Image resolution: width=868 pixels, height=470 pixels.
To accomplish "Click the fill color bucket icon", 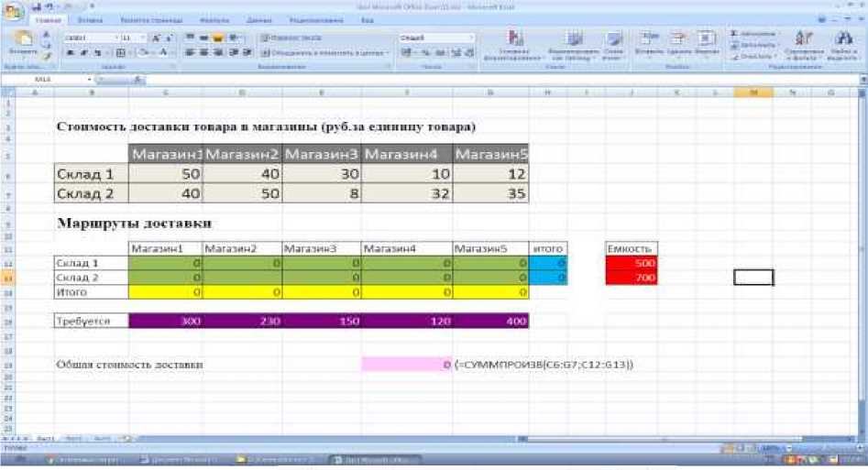I will coord(143,52).
